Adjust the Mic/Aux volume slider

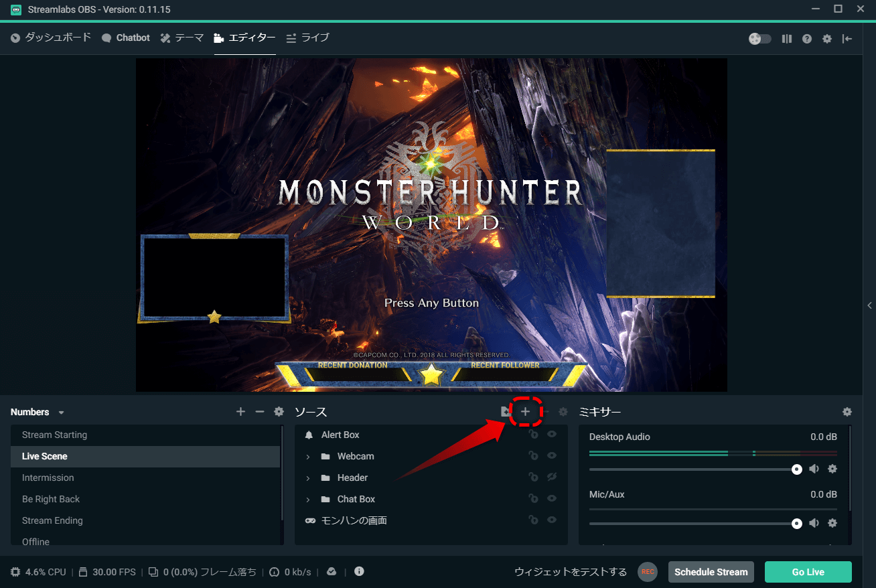point(696,524)
